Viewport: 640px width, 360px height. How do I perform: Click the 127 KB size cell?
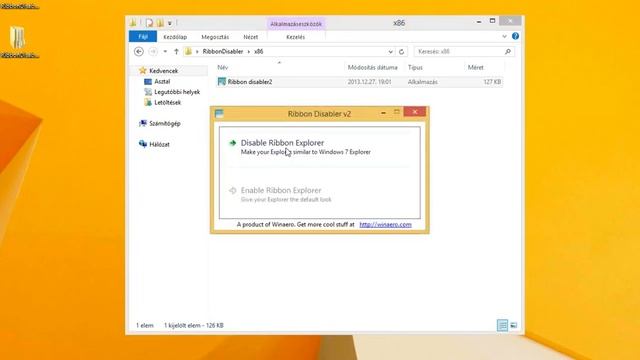492,82
